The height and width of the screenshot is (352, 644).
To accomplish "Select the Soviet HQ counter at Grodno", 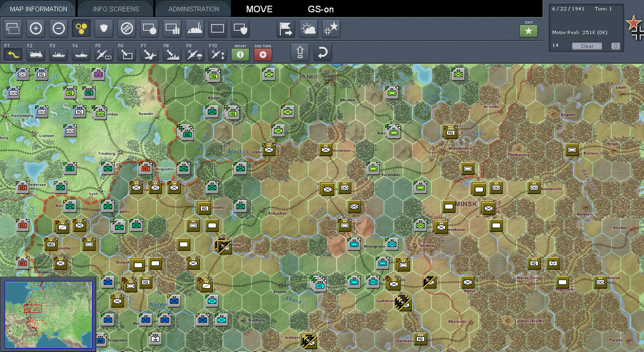I will tap(205, 207).
